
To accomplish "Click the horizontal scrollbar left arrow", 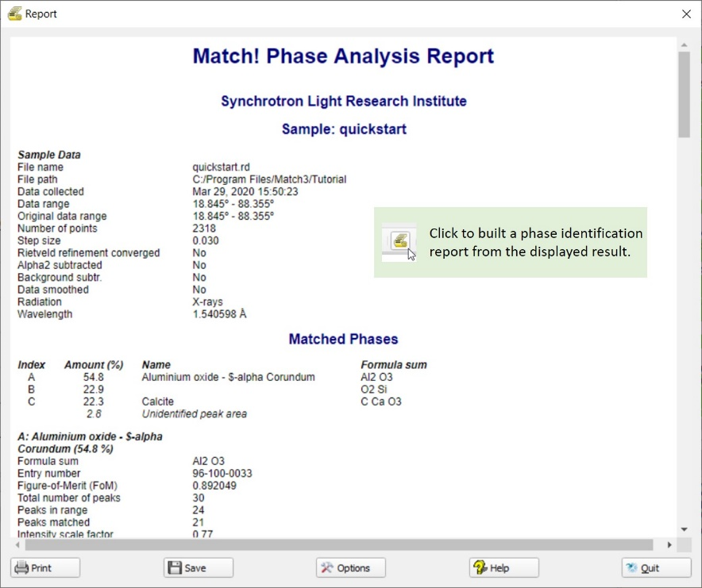I will (17, 544).
